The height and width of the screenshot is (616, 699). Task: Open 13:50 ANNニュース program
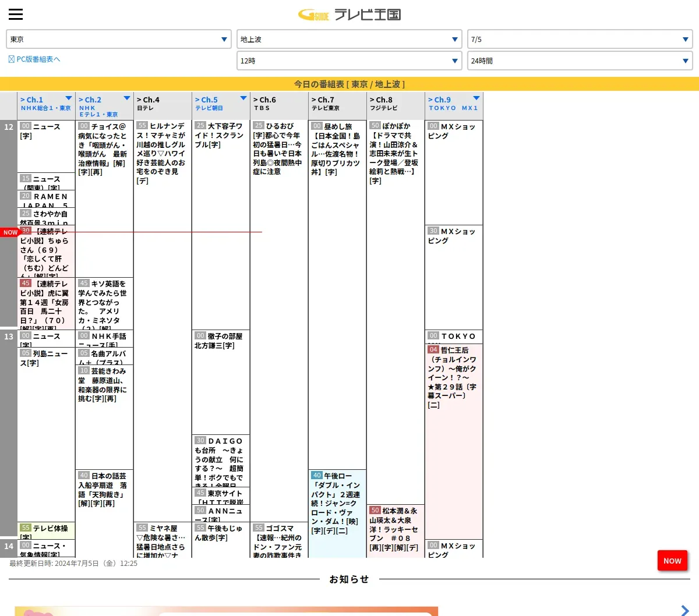coord(221,514)
